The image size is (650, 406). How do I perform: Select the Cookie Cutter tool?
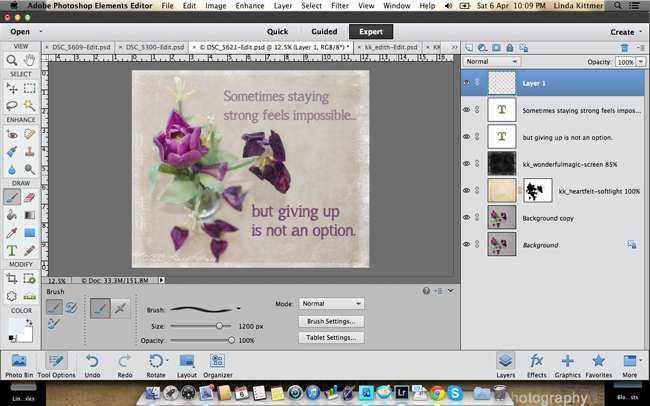[x=12, y=296]
